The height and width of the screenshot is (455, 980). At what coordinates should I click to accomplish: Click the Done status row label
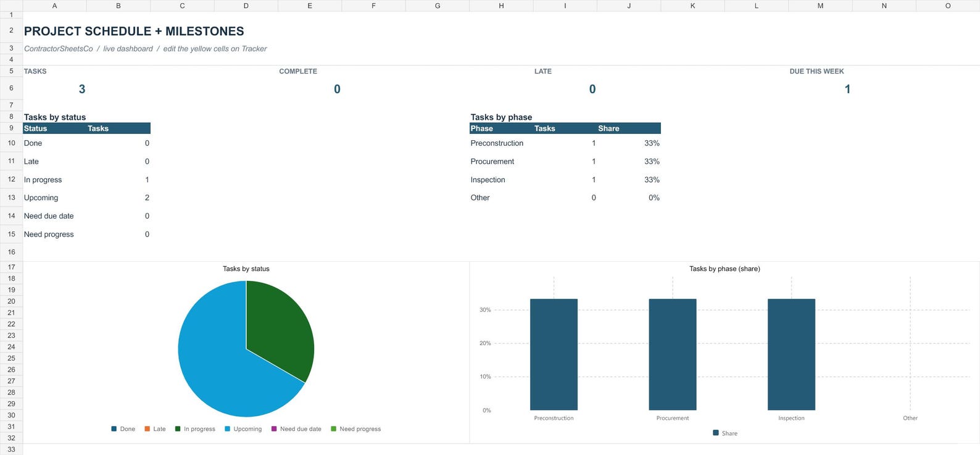tap(33, 143)
